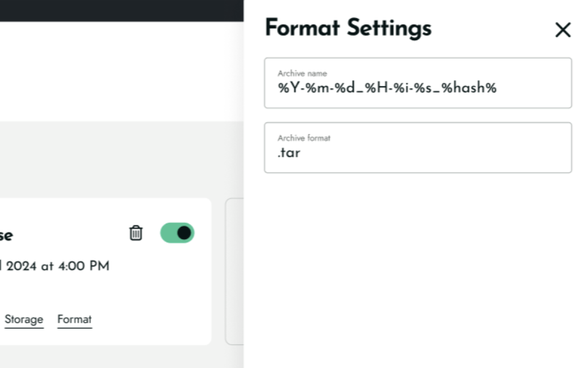Select the .tar value text
Screen dimensions: 588x368
click(x=289, y=153)
